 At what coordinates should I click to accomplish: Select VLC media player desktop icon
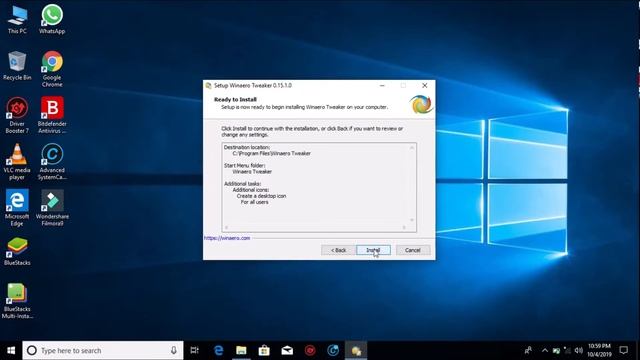point(17,162)
